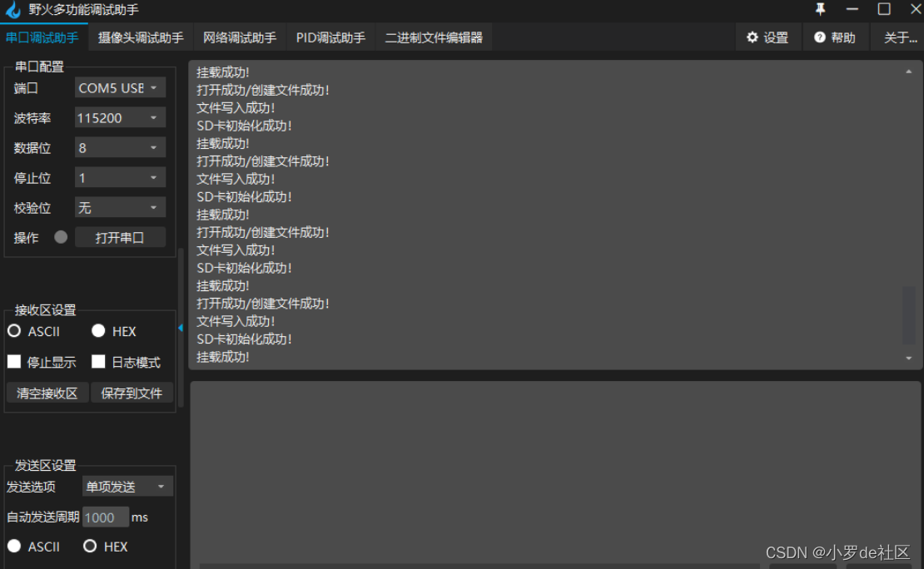
Task: Click the 清空接收区 button
Action: [47, 393]
